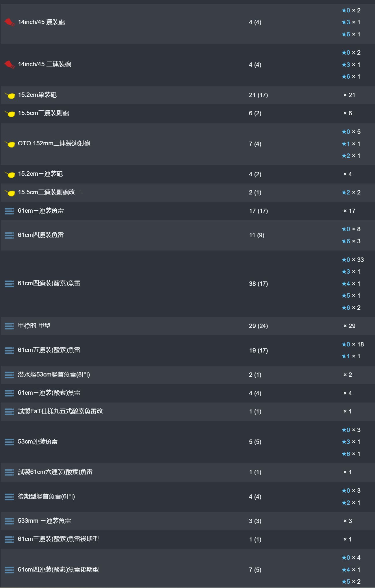Click the 61cm五連装(酸素)魚雷 equipment name

click(49, 350)
